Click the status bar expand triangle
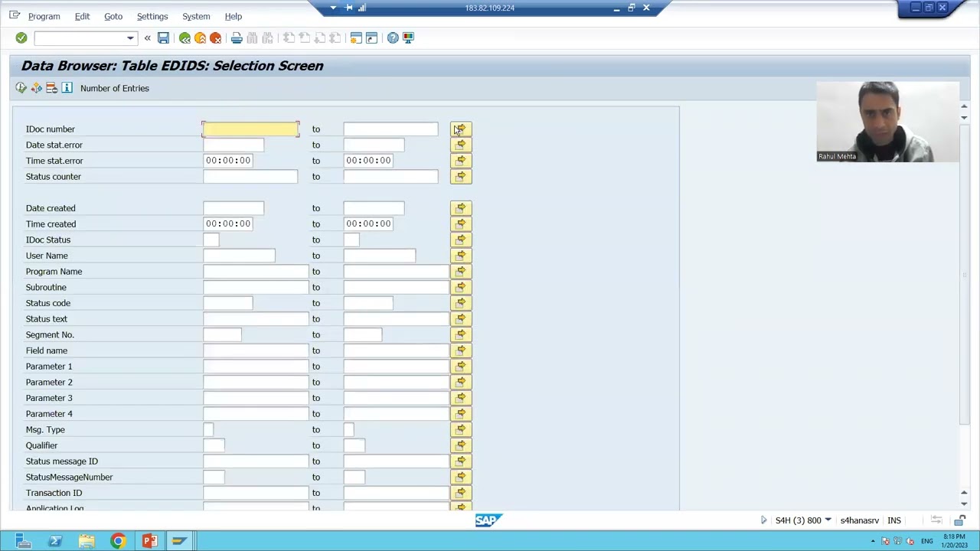Viewport: 980px width, 551px height. [763, 520]
